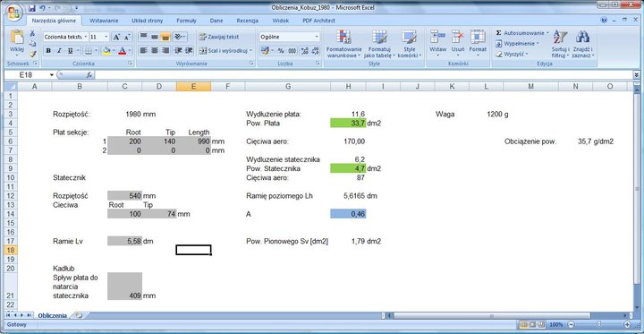Click the Bold formatting icon

coord(49,51)
